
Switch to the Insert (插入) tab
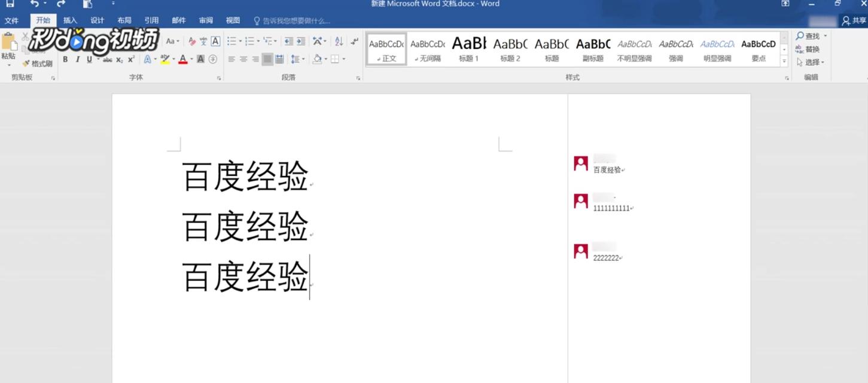click(70, 20)
